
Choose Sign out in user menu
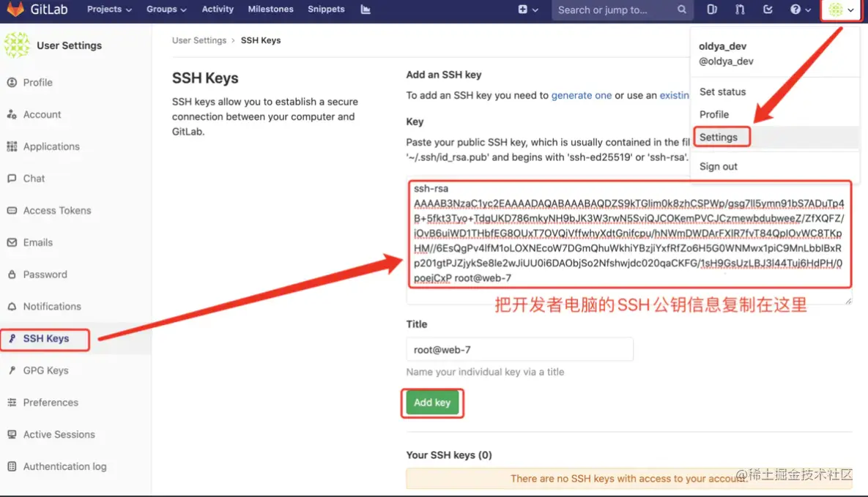click(x=718, y=167)
